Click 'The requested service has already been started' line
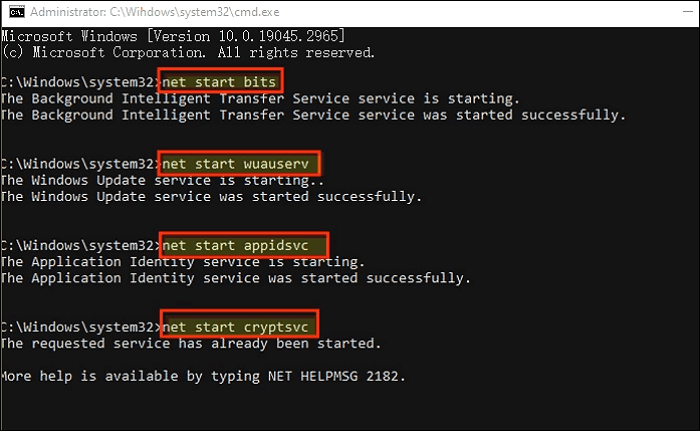 (x=191, y=343)
